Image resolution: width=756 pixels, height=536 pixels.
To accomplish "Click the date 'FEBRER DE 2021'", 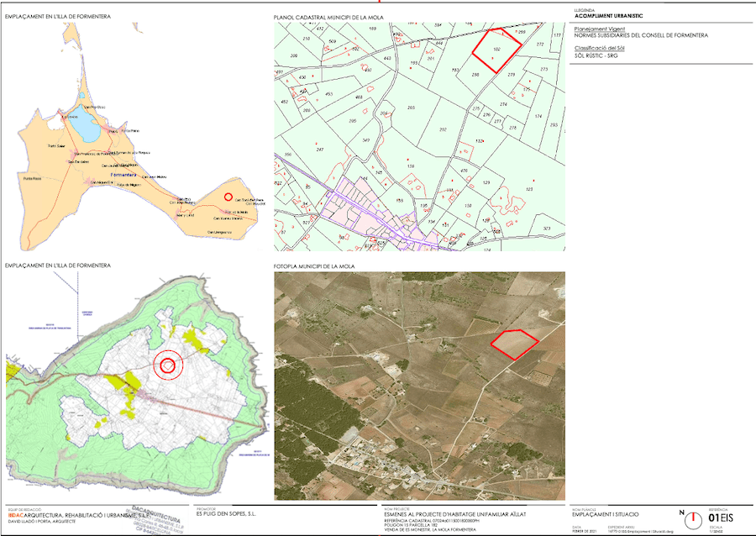I will click(x=584, y=531).
